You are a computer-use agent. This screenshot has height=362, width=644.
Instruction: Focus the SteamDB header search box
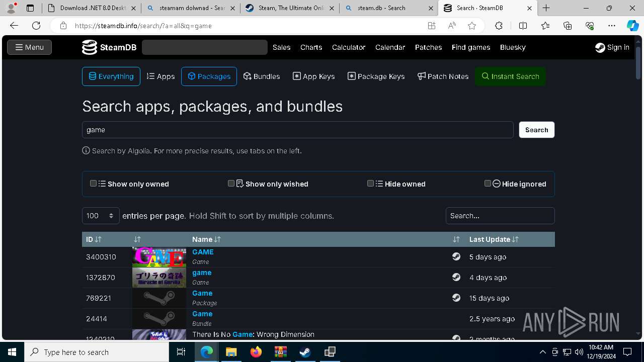[205, 47]
